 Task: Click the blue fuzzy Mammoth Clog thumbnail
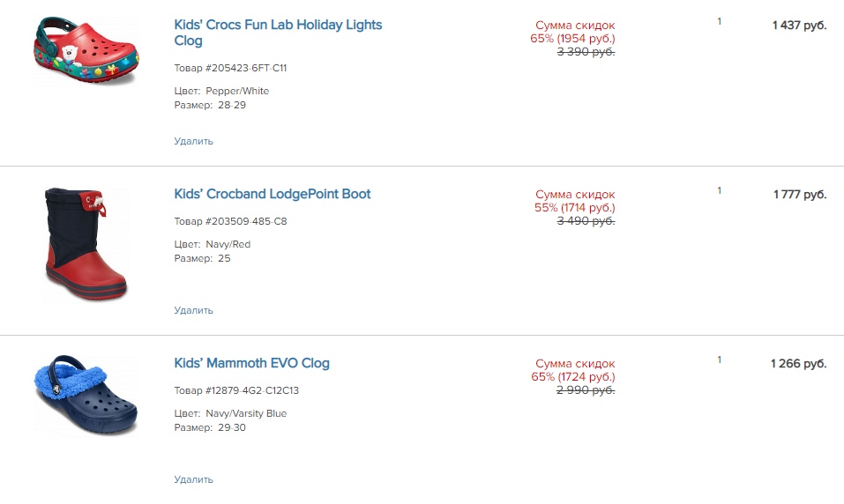click(86, 396)
